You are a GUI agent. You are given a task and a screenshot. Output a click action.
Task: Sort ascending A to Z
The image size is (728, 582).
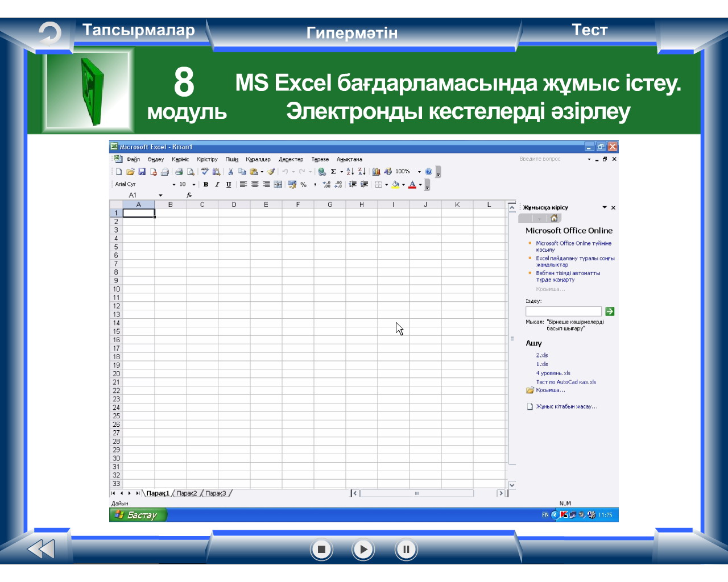(x=350, y=172)
